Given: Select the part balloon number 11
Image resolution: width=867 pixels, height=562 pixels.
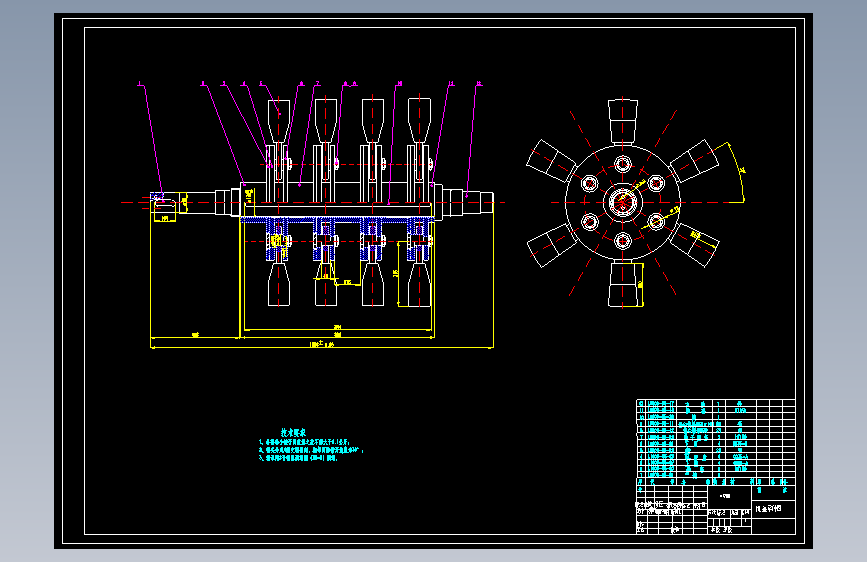Looking at the screenshot, I should [451, 84].
